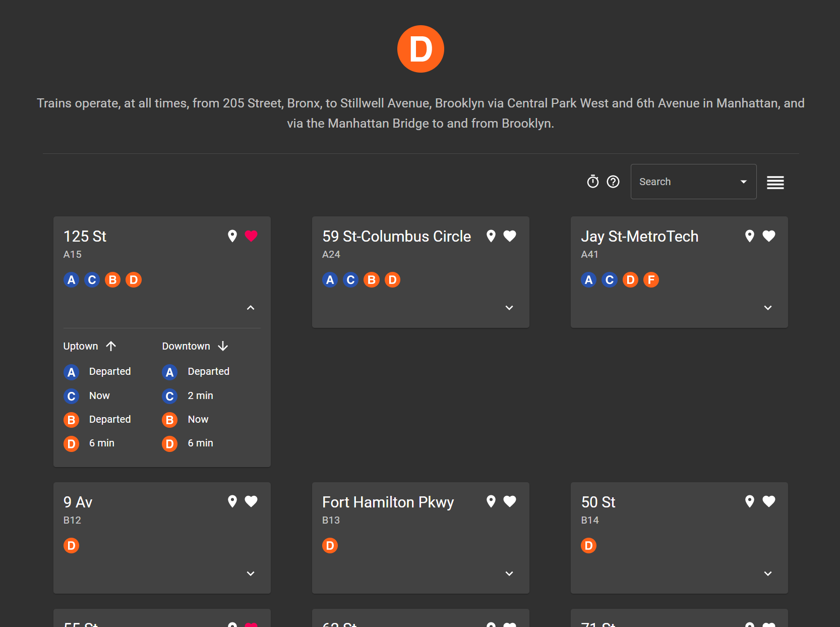Click station code A41
The height and width of the screenshot is (627, 840).
tap(590, 255)
